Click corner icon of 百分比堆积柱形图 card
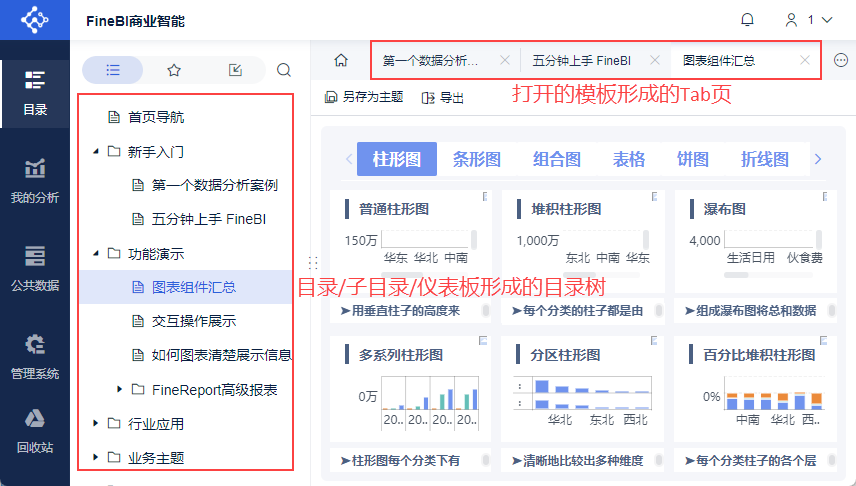Image resolution: width=856 pixels, height=486 pixels. pos(824,340)
